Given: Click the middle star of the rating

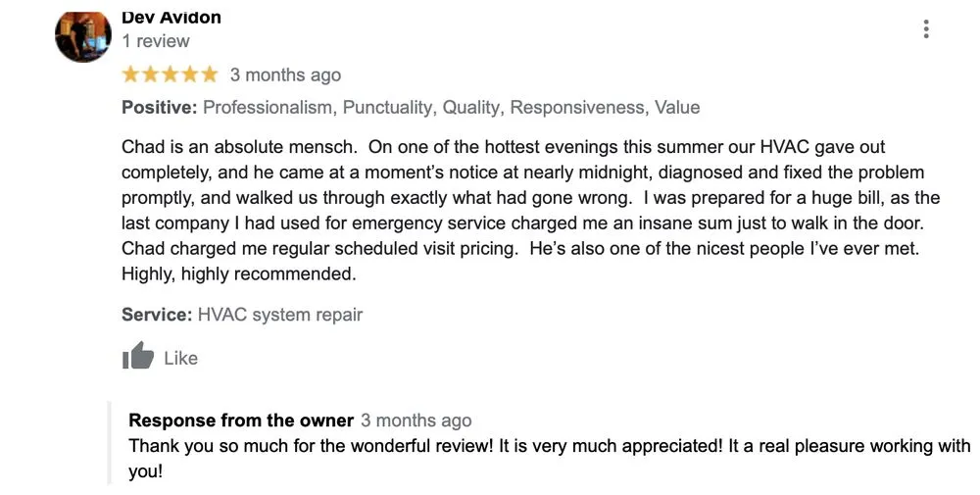Looking at the screenshot, I should [171, 74].
